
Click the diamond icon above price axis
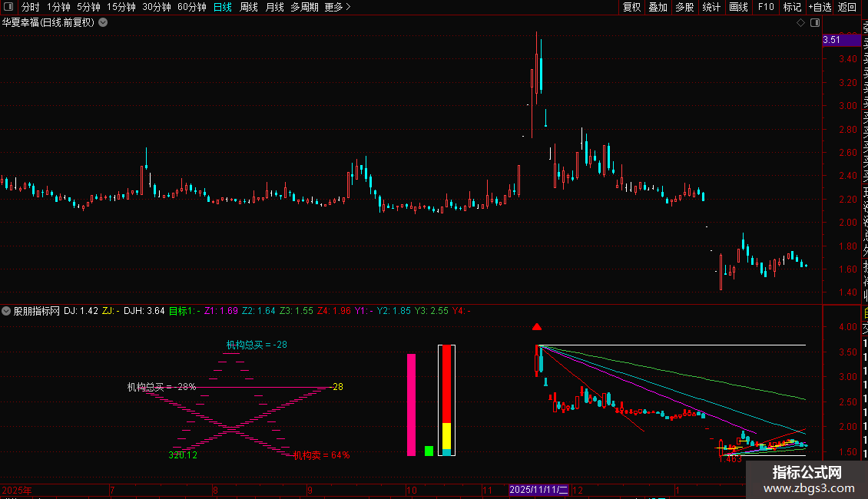(800, 23)
